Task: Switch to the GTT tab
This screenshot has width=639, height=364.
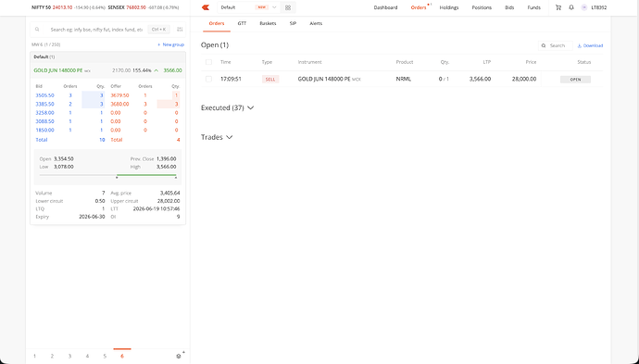Action: click(242, 23)
